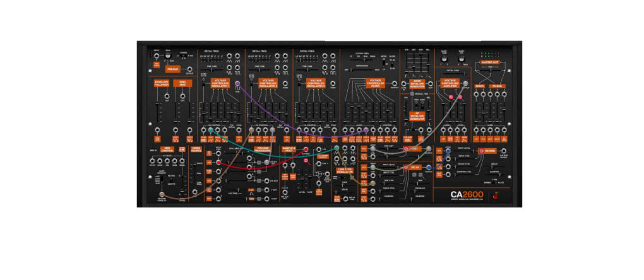Flip the filter Mode switch

384,63
